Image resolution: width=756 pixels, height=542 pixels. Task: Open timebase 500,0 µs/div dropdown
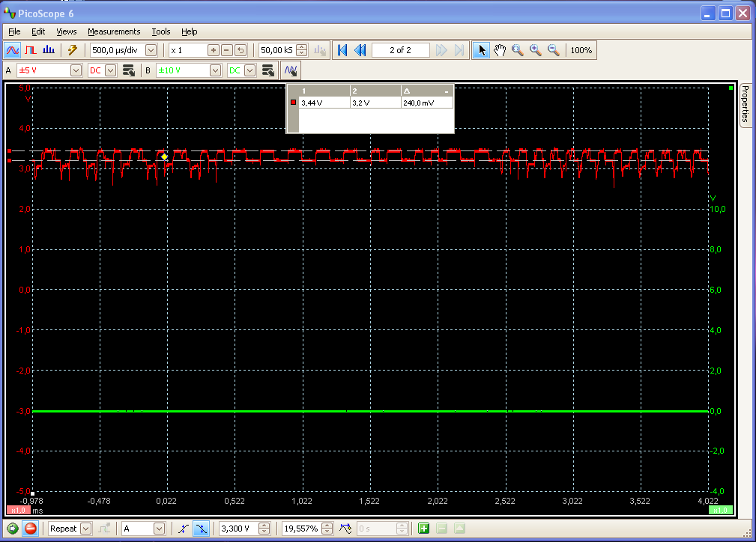[151, 50]
